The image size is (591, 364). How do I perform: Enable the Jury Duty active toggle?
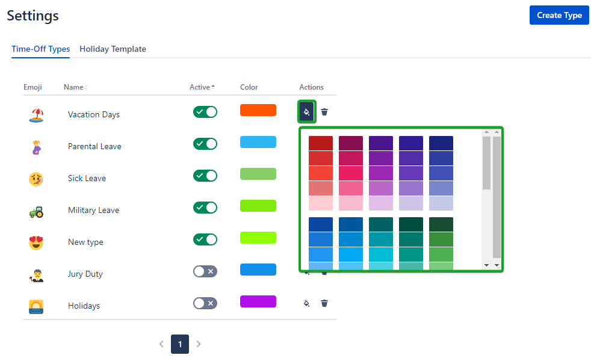pyautogui.click(x=205, y=271)
